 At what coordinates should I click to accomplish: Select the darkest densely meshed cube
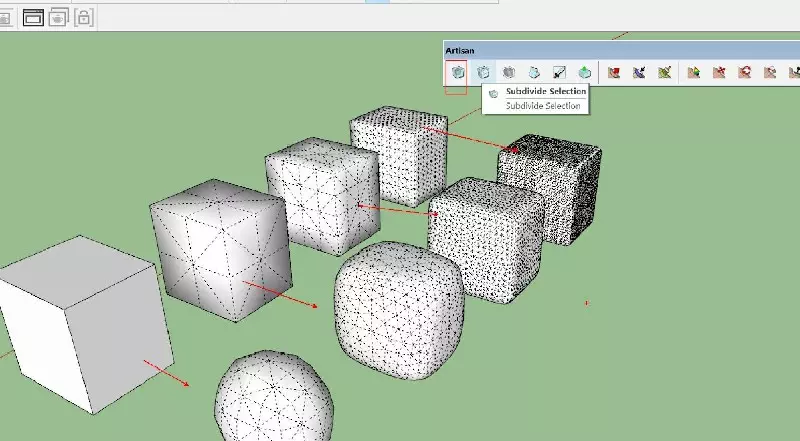click(552, 189)
